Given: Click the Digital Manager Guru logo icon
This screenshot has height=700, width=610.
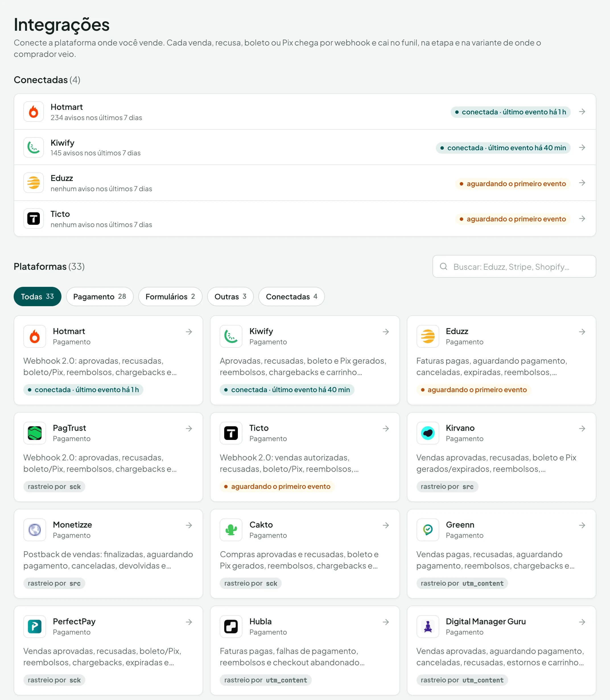Looking at the screenshot, I should 428,627.
